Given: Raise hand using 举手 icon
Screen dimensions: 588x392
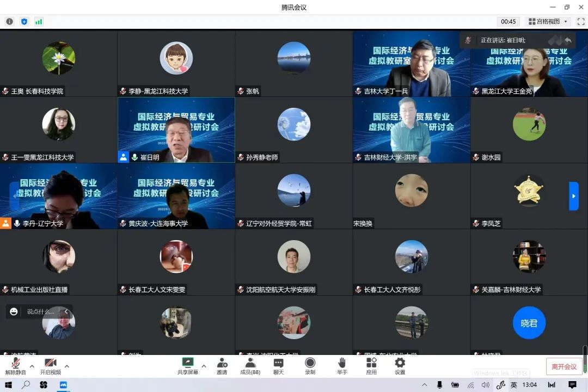Looking at the screenshot, I should point(342,366).
